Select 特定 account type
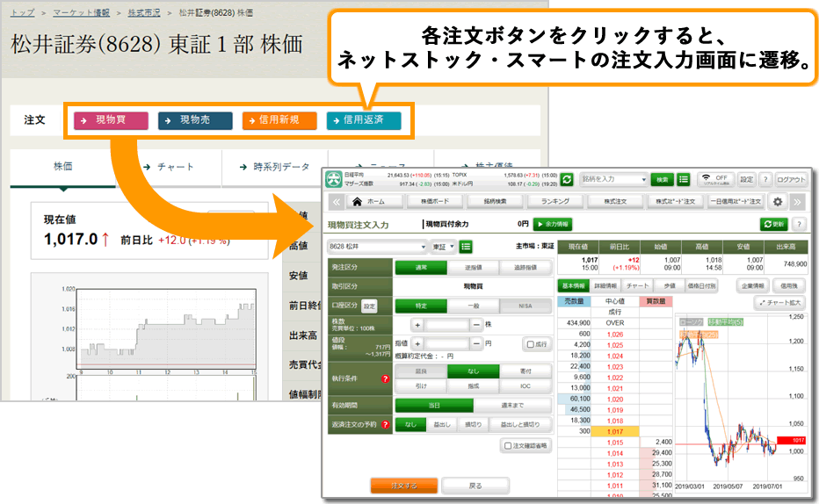The image size is (819, 504). point(421,306)
